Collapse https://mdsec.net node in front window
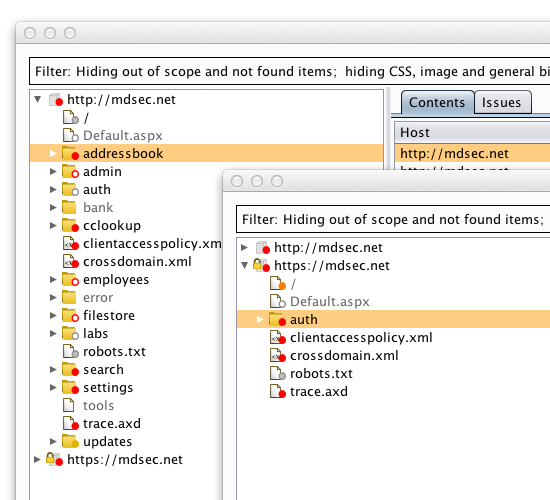550x500 pixels. 245,265
